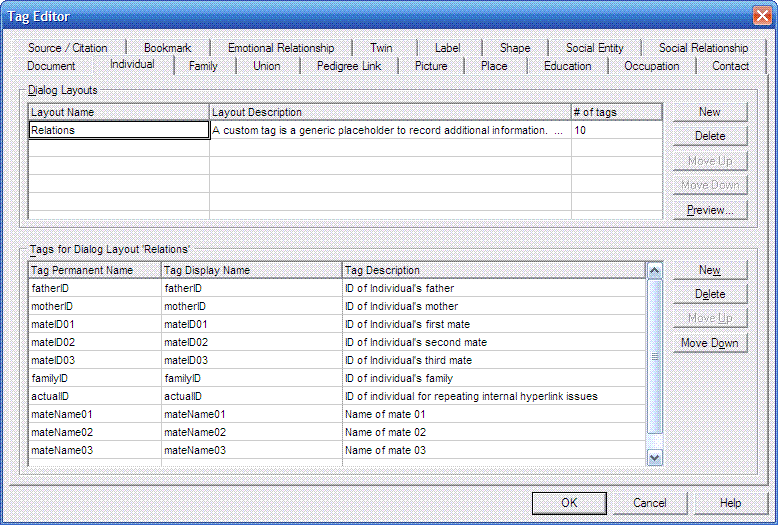Open Help for the Tag Editor

[731, 503]
